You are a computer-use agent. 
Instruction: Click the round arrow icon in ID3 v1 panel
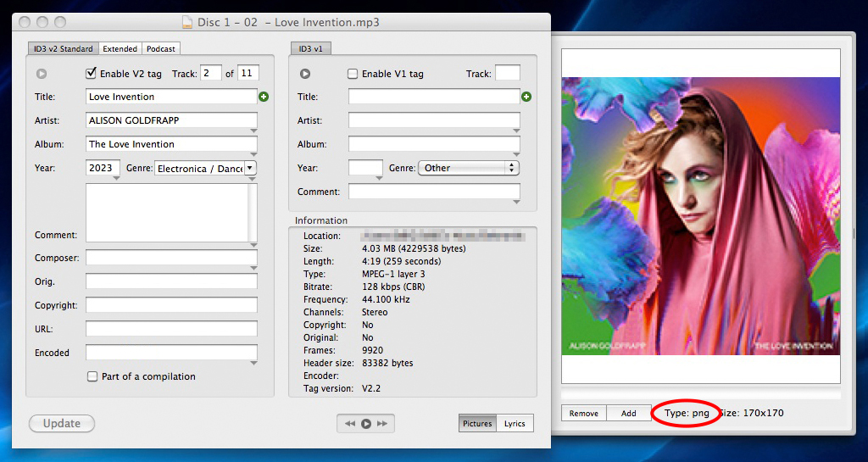coord(305,74)
